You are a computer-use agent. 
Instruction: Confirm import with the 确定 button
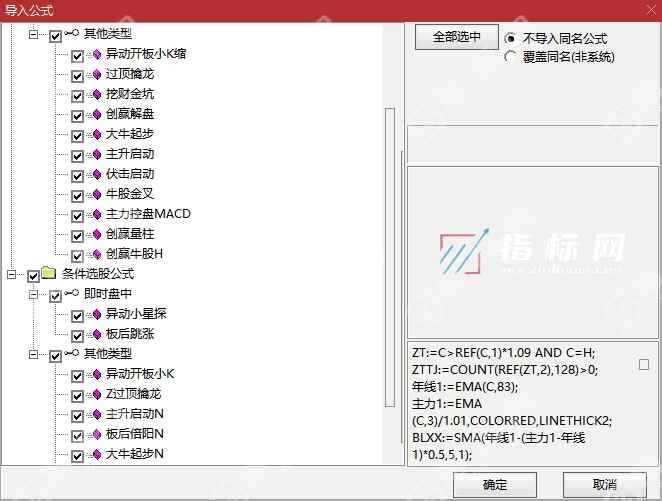[x=494, y=484]
